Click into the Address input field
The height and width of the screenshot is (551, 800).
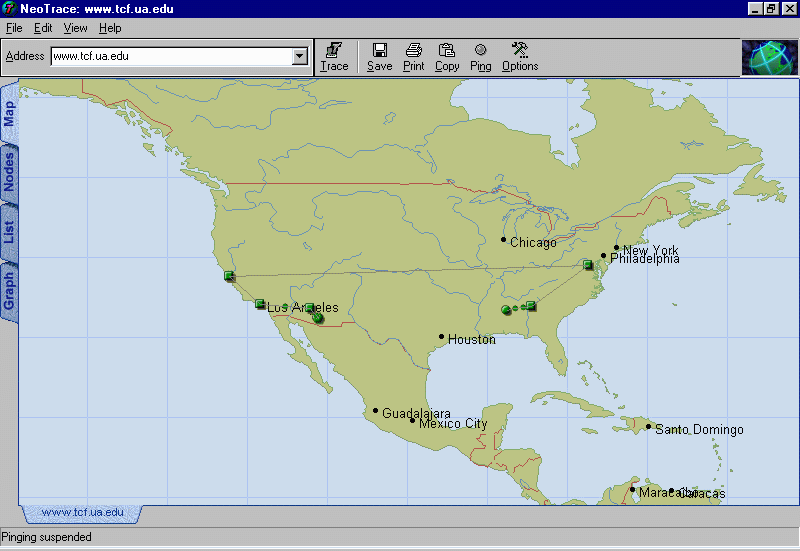click(x=170, y=57)
